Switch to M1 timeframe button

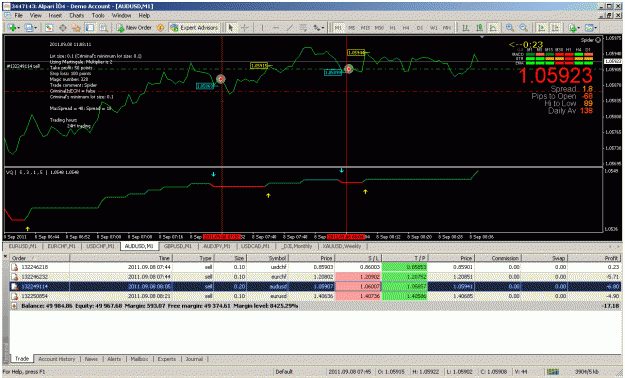pyautogui.click(x=338, y=28)
